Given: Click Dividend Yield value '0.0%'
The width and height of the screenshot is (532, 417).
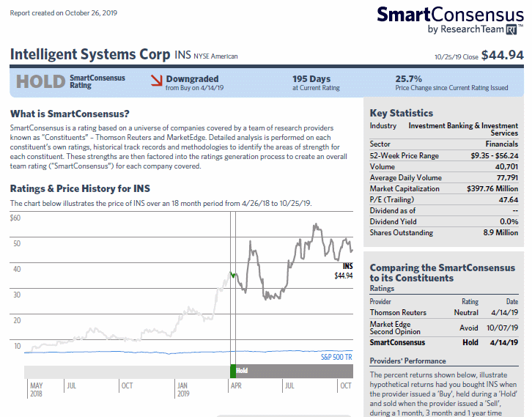Looking at the screenshot, I should point(509,221).
